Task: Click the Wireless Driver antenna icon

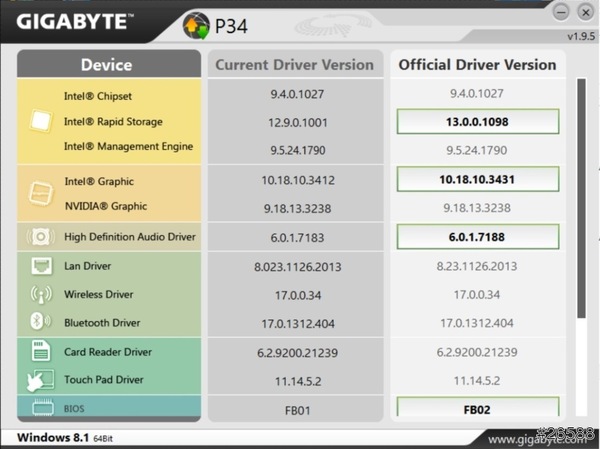Action: pyautogui.click(x=41, y=295)
